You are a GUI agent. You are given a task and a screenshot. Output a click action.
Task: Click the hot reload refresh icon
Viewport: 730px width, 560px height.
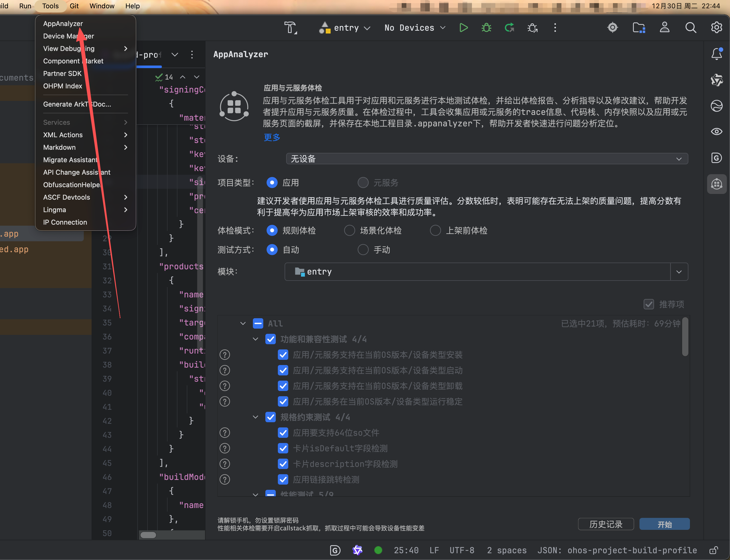(509, 28)
